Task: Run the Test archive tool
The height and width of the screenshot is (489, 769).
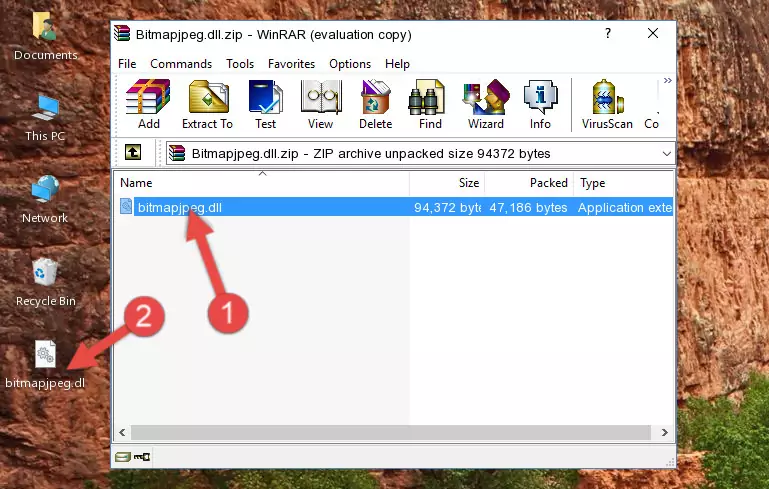Action: [265, 104]
